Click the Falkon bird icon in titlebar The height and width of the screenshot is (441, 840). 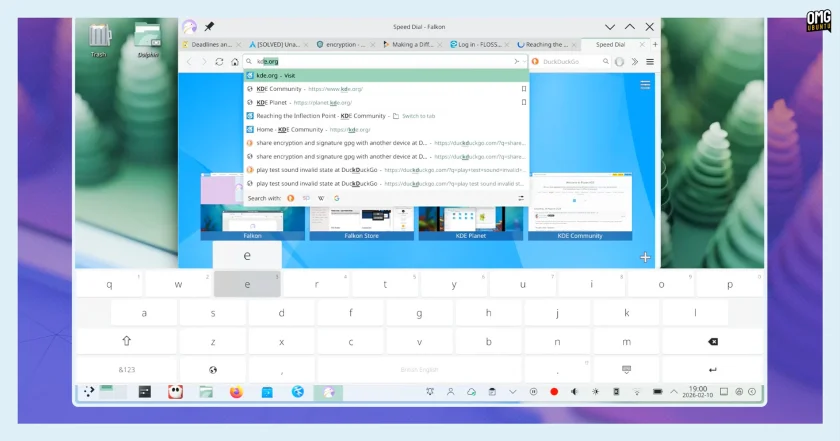pyautogui.click(x=189, y=26)
